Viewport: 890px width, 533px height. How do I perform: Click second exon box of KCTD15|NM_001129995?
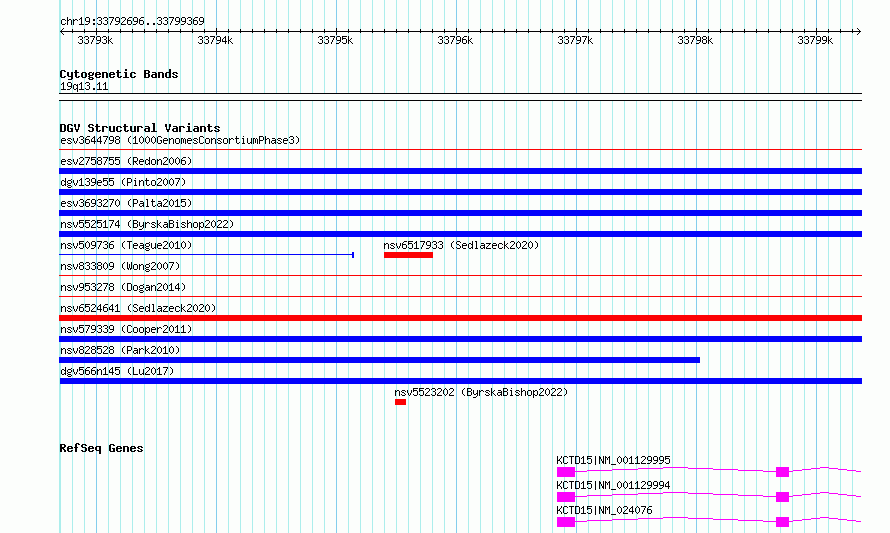782,472
